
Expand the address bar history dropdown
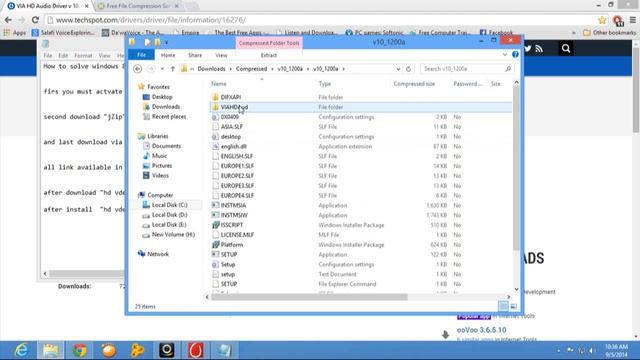pyautogui.click(x=398, y=69)
